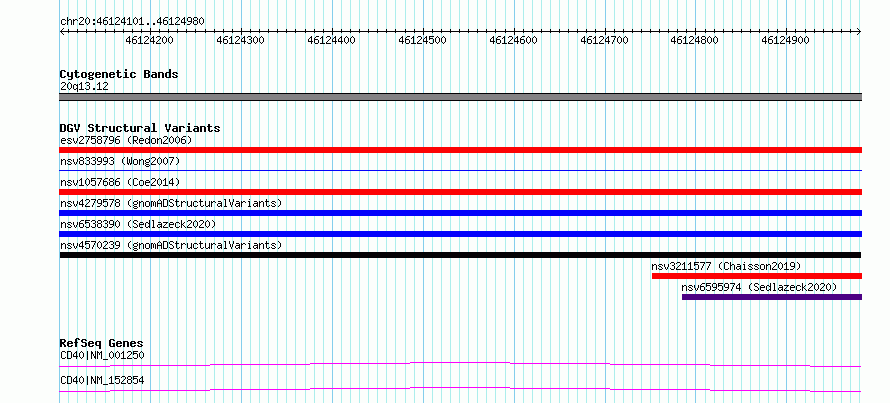Click the 20q13.12 band label

pos(84,87)
